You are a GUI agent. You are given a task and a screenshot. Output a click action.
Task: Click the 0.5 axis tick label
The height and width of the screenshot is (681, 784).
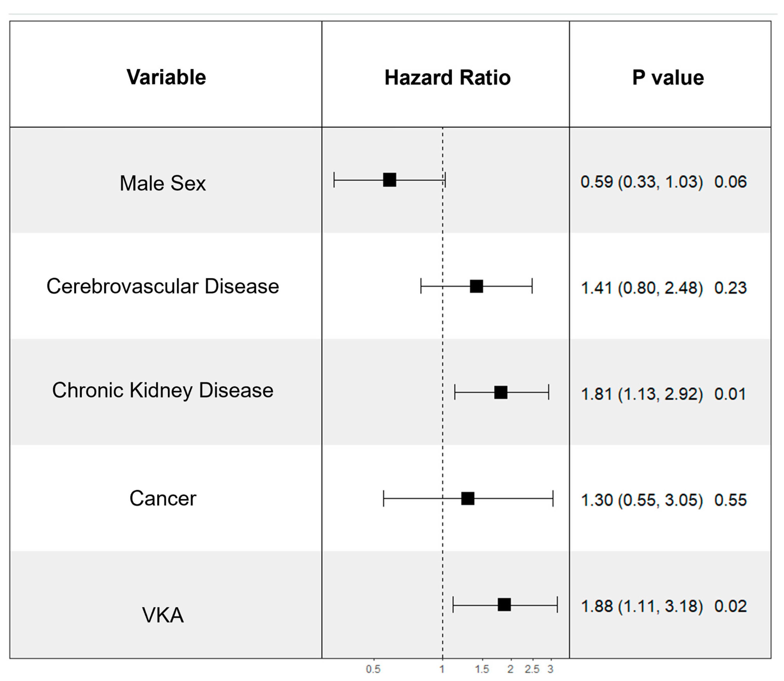pyautogui.click(x=373, y=669)
